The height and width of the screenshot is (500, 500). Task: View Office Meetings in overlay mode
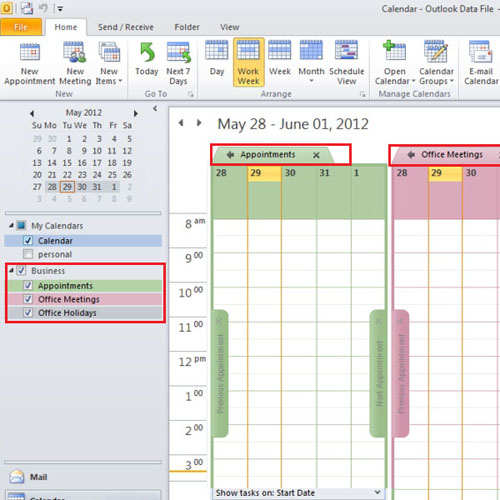click(x=411, y=155)
